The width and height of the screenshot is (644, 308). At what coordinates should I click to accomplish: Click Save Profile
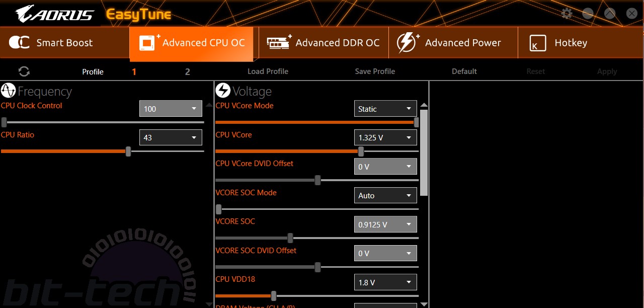click(x=375, y=71)
